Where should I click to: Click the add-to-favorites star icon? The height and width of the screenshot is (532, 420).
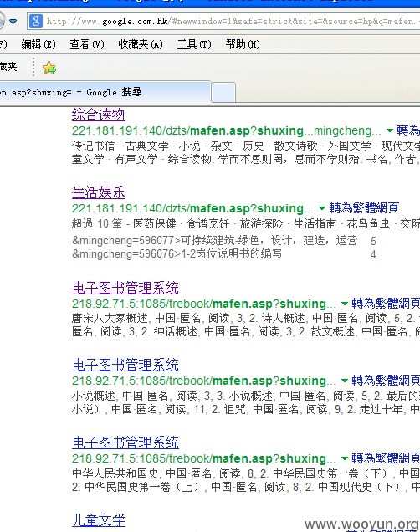[49, 68]
